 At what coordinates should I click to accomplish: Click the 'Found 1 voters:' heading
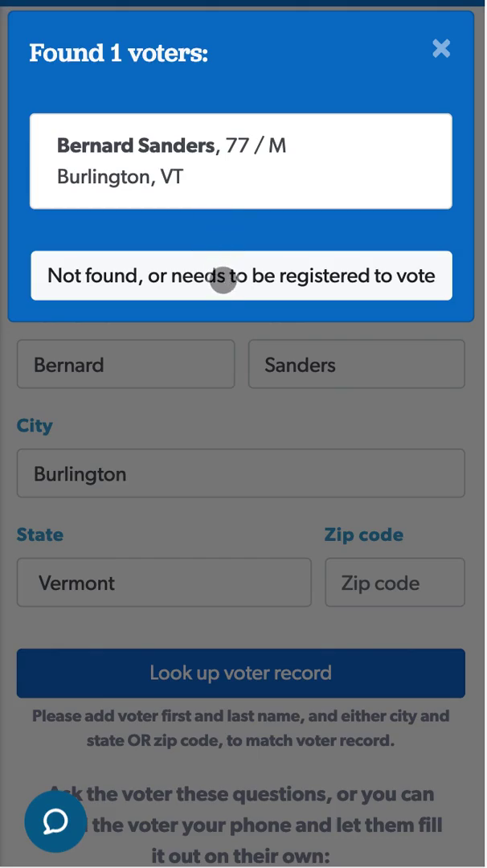(x=119, y=54)
